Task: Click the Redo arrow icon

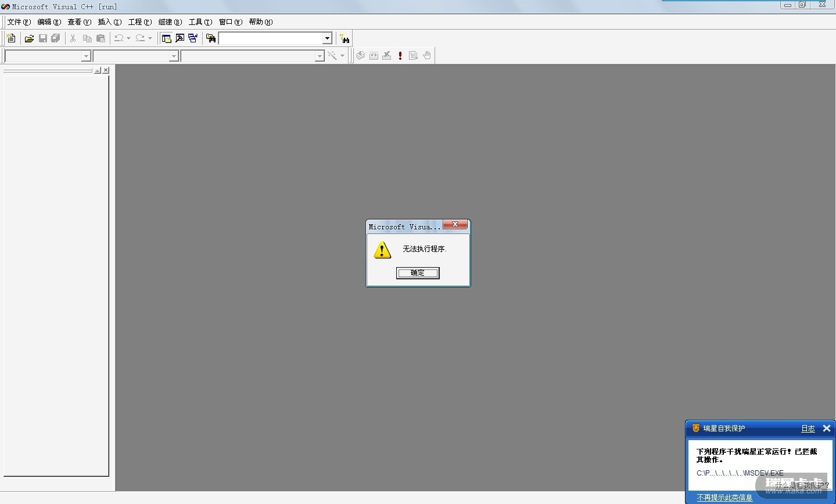Action: click(x=140, y=38)
